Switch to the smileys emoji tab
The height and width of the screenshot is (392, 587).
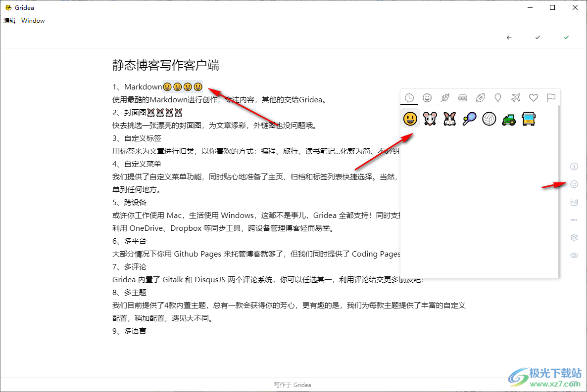click(x=427, y=97)
